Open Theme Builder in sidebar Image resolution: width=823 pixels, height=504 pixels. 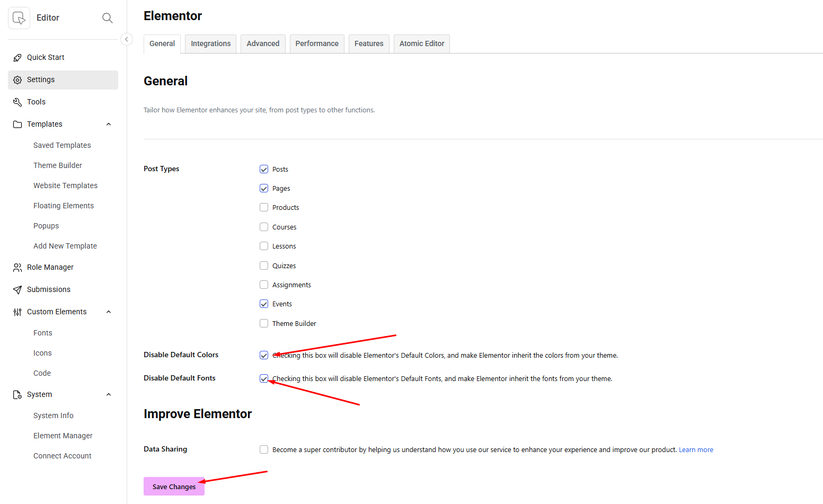pyautogui.click(x=58, y=165)
